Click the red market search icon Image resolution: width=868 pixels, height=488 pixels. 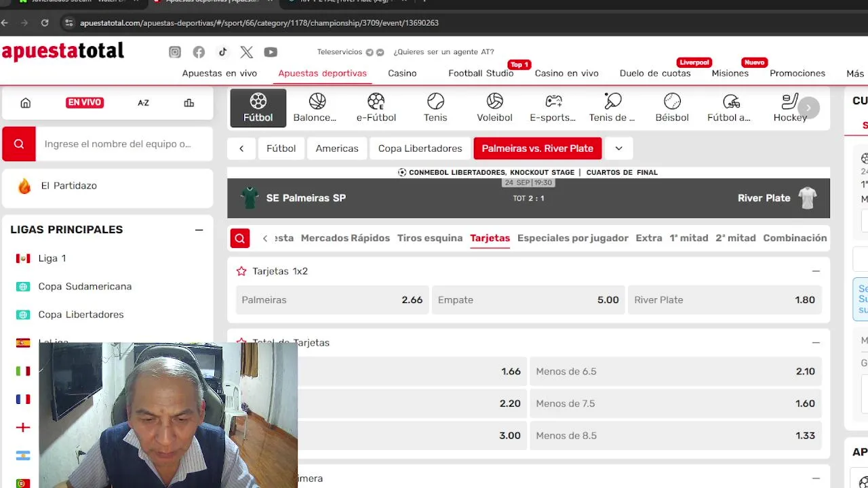(x=240, y=239)
